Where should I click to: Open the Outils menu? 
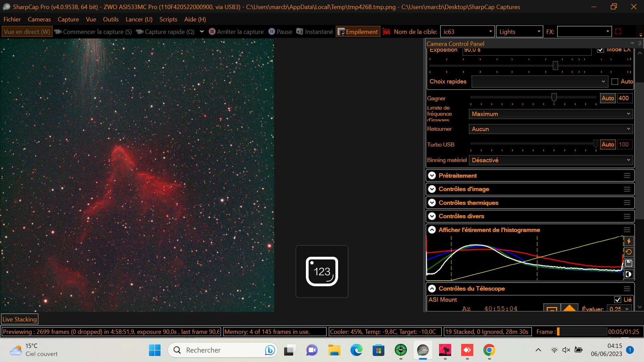111,19
